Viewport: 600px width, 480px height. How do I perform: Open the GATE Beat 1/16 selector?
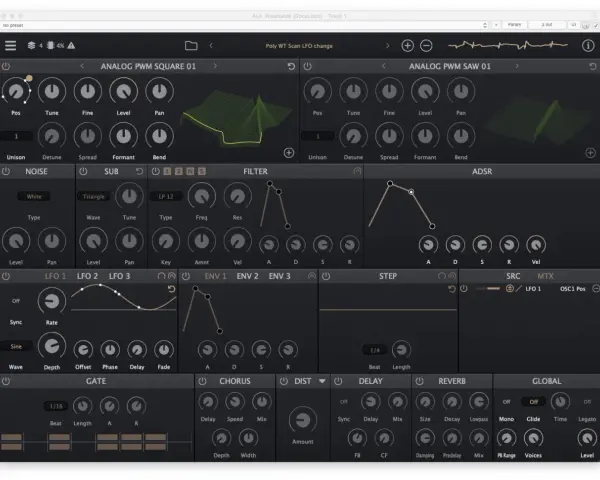point(56,406)
